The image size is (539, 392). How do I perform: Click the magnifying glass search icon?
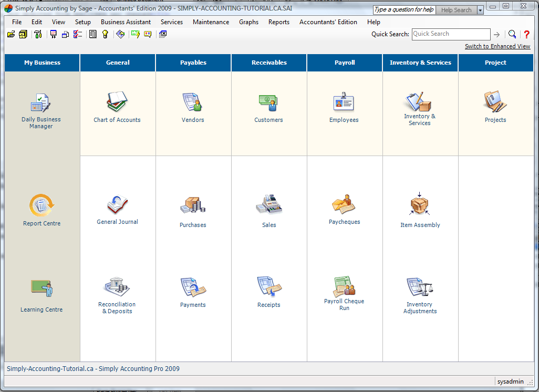click(512, 34)
